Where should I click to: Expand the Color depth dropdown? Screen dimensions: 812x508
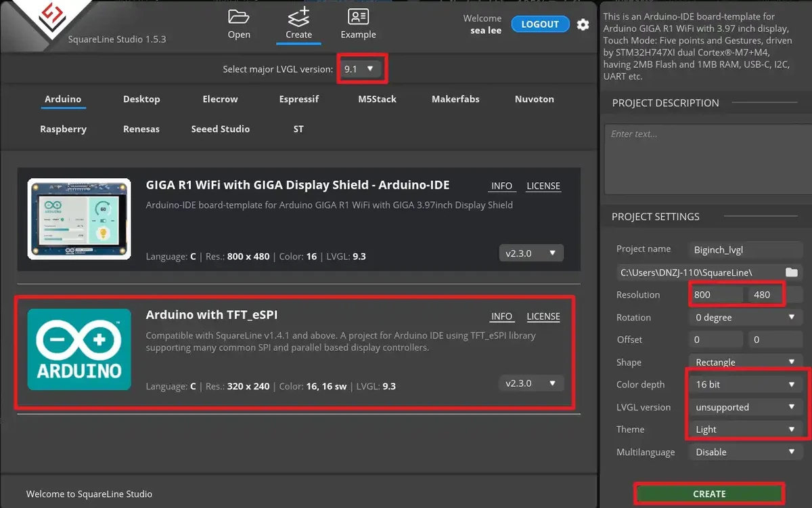(745, 384)
